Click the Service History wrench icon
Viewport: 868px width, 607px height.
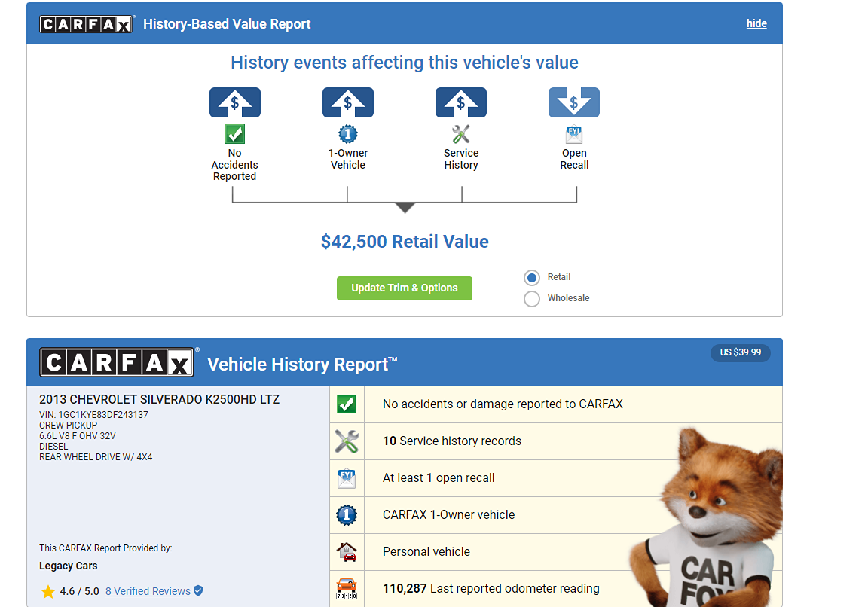pos(460,134)
